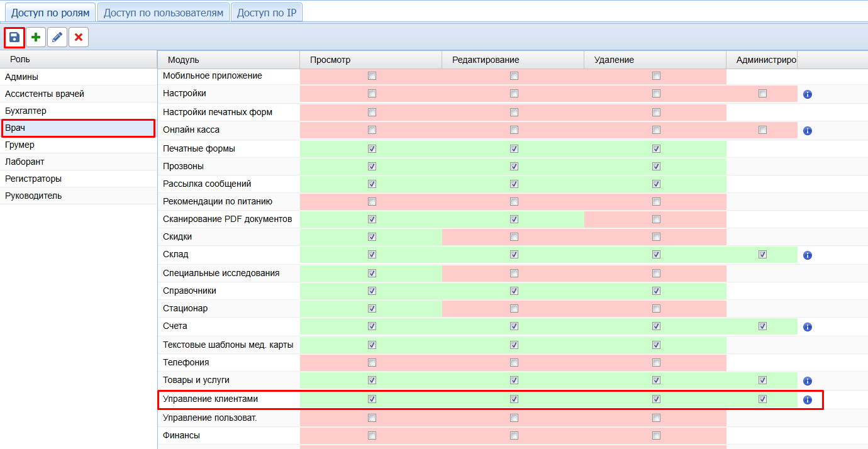This screenshot has width=868, height=449.
Task: Switch to Доступ по пользователям tab
Action: [x=164, y=13]
